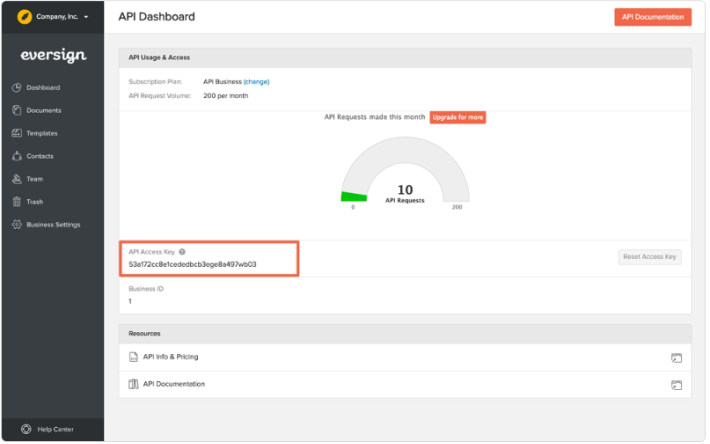Click the red API Documentation button
Image resolution: width=710 pixels, height=444 pixels.
tap(652, 17)
